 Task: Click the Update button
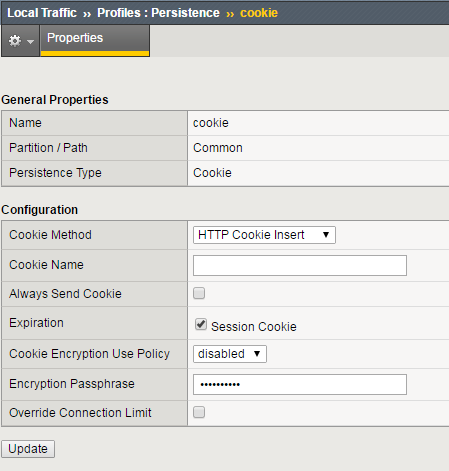click(x=28, y=449)
